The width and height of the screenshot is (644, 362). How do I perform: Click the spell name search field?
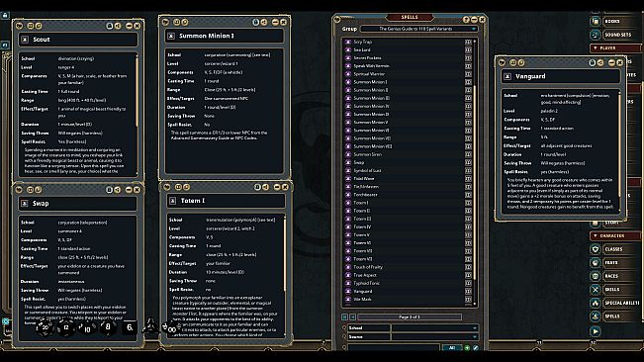point(394,347)
